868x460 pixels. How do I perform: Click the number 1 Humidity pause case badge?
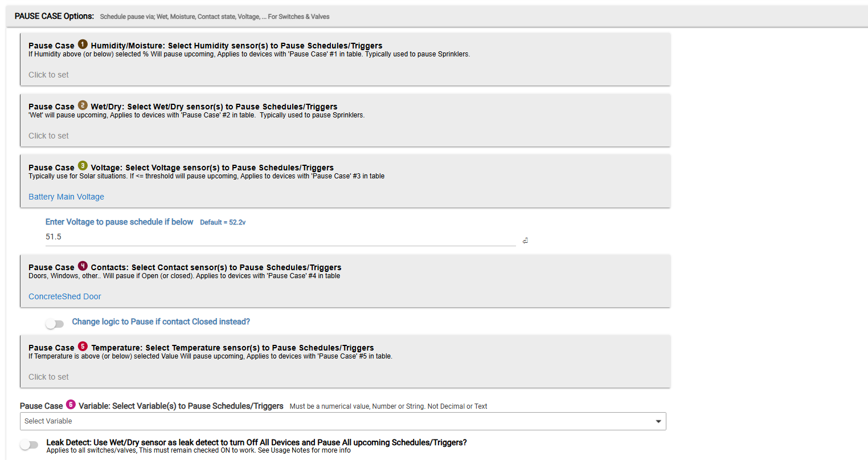(83, 44)
